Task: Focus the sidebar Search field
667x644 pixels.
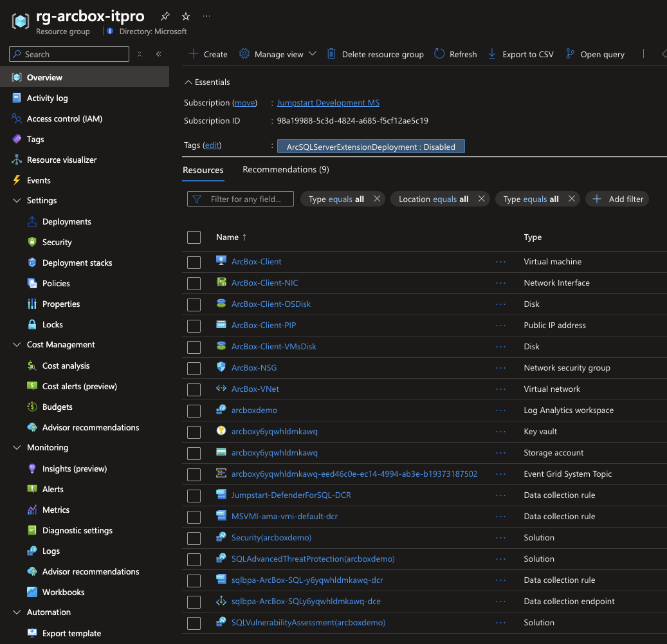Action: [x=69, y=54]
